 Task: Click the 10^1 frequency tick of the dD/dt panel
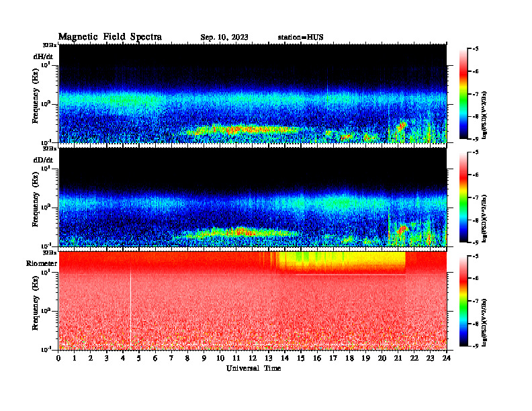[46, 169]
